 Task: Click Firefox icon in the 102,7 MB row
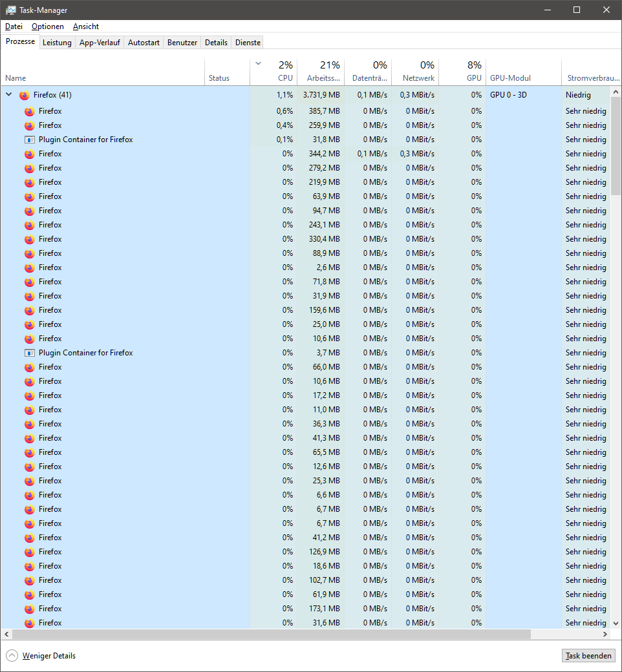(x=30, y=580)
